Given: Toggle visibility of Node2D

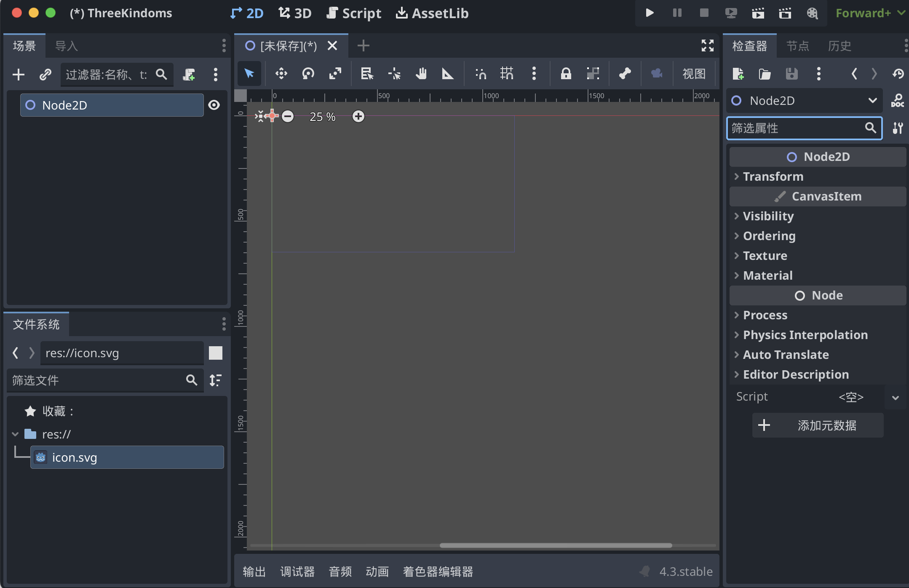Looking at the screenshot, I should 214,105.
